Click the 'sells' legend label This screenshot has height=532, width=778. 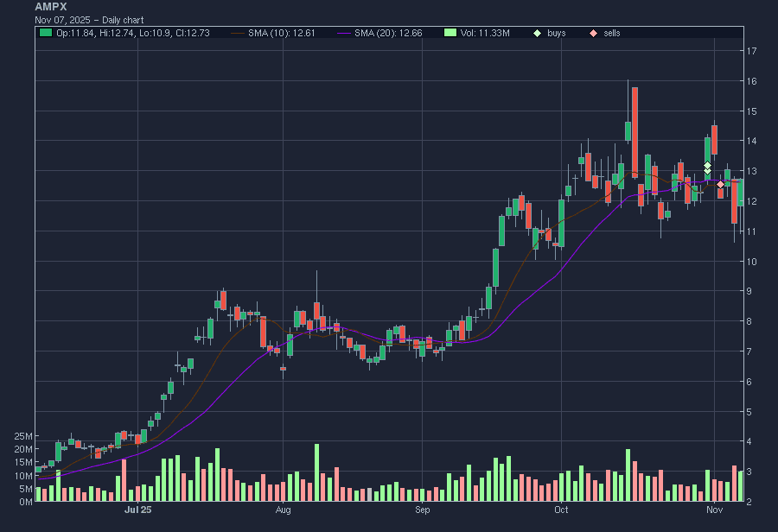tap(612, 33)
